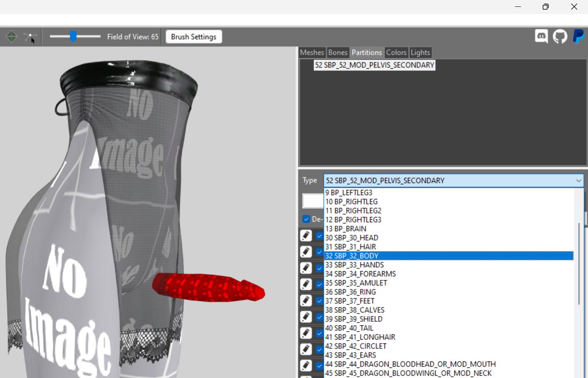The height and width of the screenshot is (378, 588).
Task: Pick 41 SBP_41_LONGHAIR option
Action: pos(449,337)
